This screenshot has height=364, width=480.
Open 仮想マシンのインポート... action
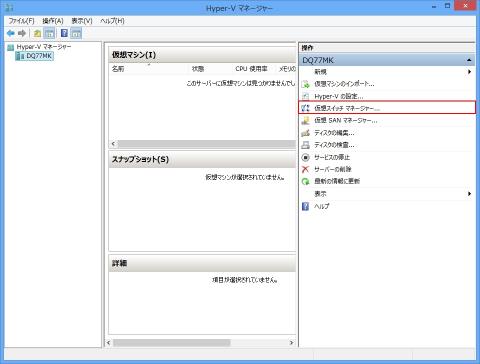[344, 84]
